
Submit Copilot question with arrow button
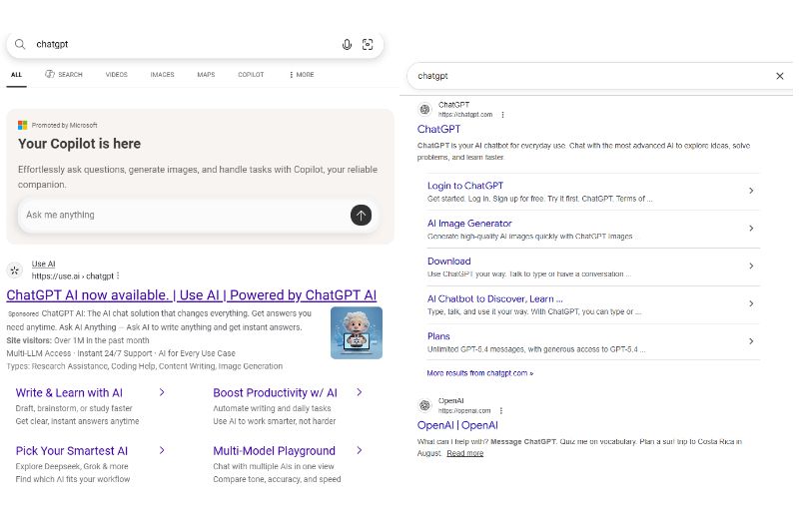[x=361, y=215]
